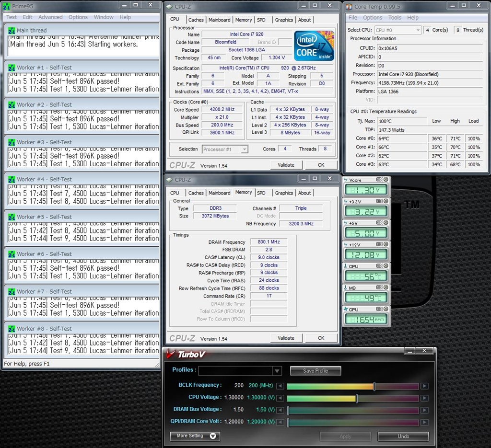491x448 pixels.
Task: Open the Tools menu in Core Temp
Action: pyautogui.click(x=395, y=18)
